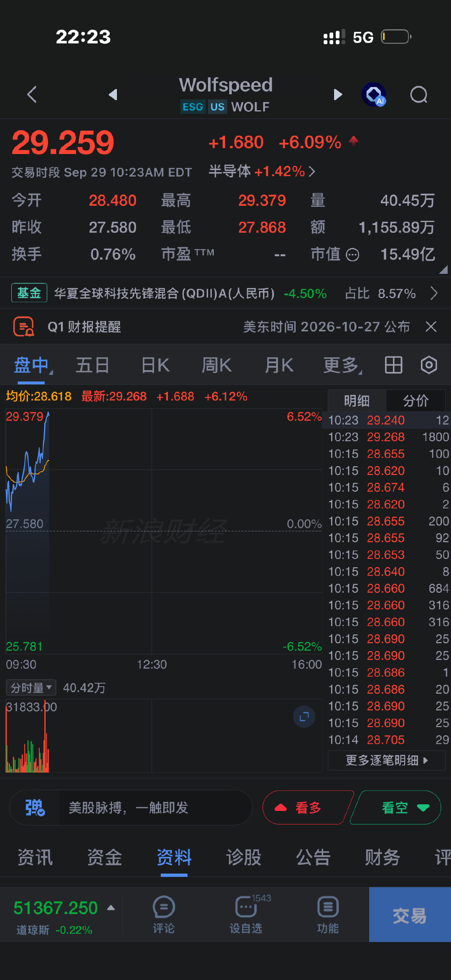Select the 分价 price distribution tab
The height and width of the screenshot is (980, 451).
(x=416, y=401)
